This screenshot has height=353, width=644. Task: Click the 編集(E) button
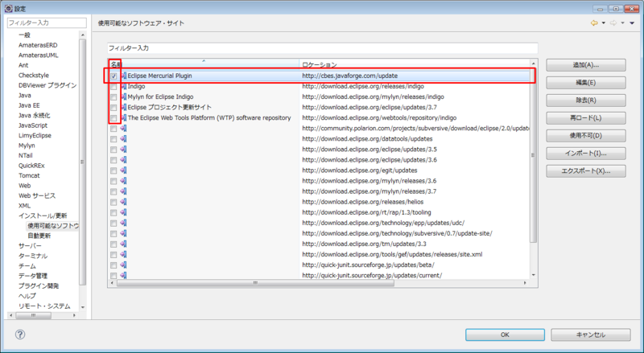(586, 83)
